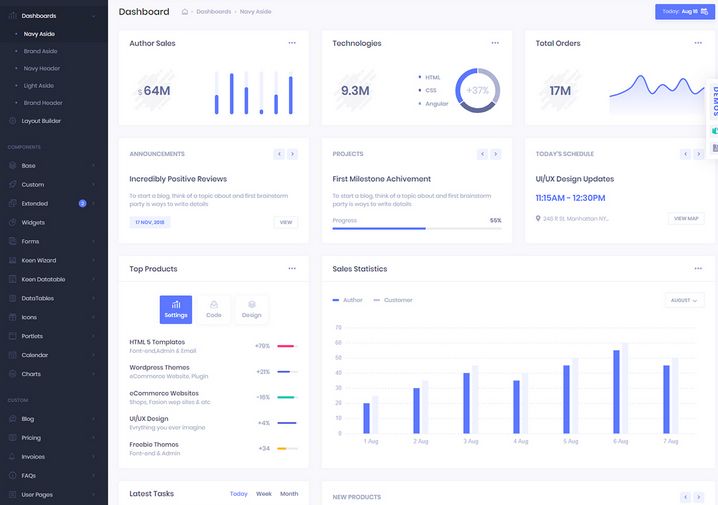
Task: Click the VIEW button under Announcements
Action: (x=286, y=222)
